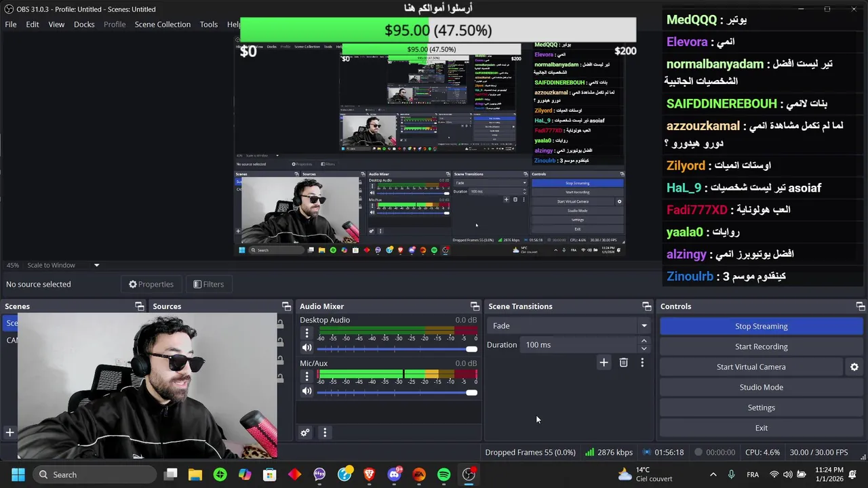Click the OBS Studio taskbar icon

469,474
